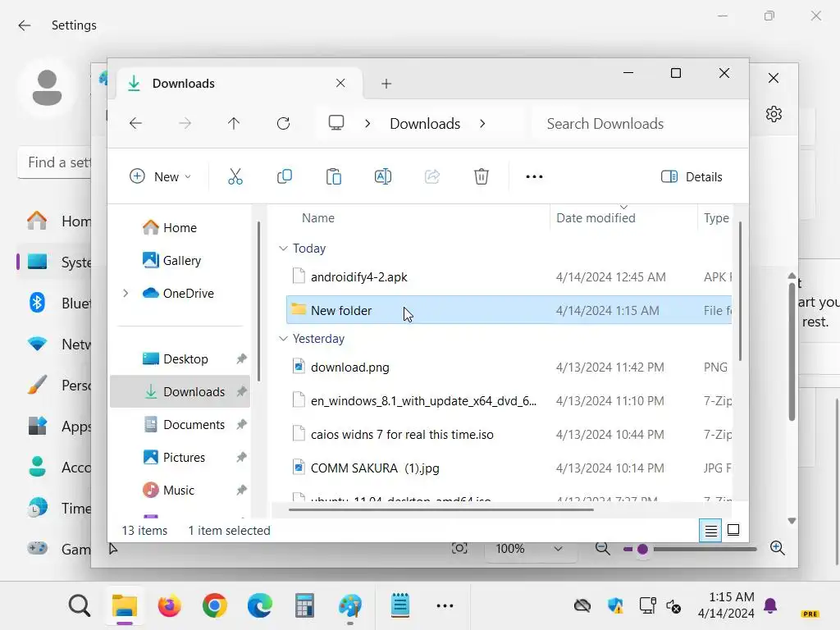Click the Share icon in toolbar
The width and height of the screenshot is (840, 630).
pos(431,176)
